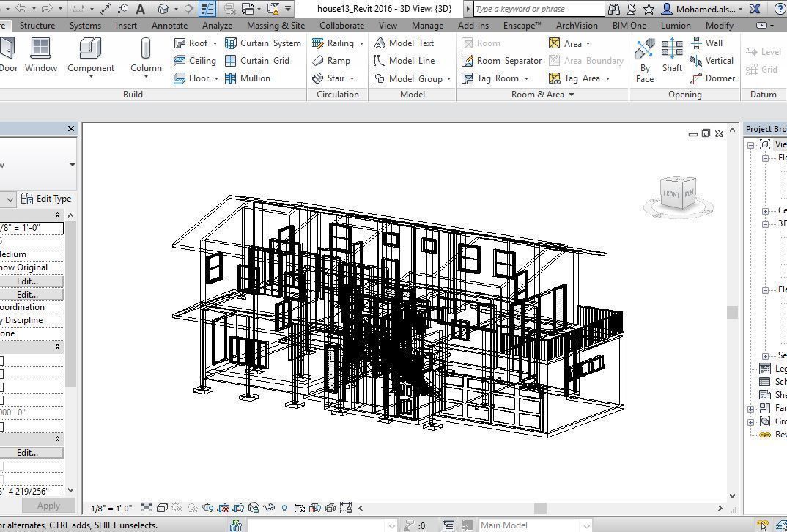This screenshot has width=787, height=532.
Task: Select the Aligned Dimension tool icon
Action: tap(106, 9)
